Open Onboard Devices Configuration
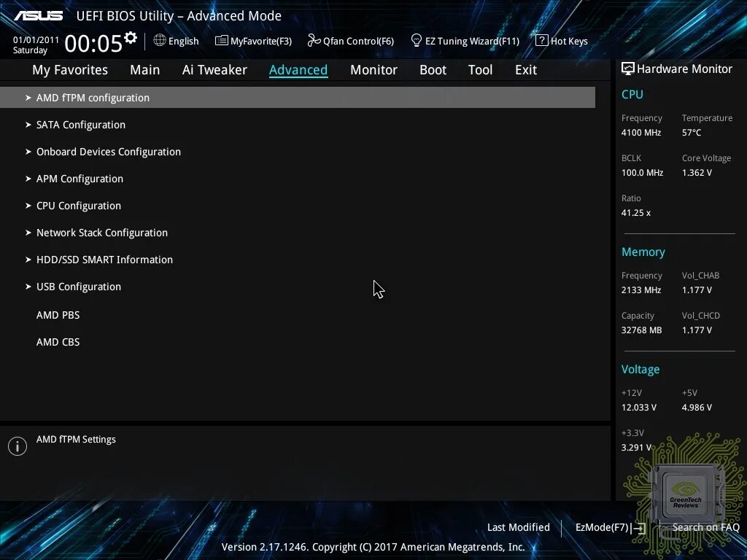Viewport: 747px width, 560px height. pos(109,152)
